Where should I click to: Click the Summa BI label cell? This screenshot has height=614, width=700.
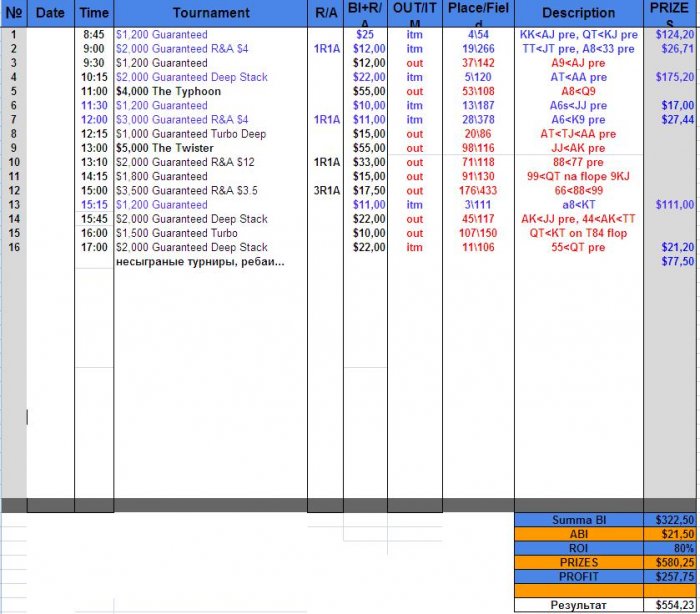click(x=579, y=520)
